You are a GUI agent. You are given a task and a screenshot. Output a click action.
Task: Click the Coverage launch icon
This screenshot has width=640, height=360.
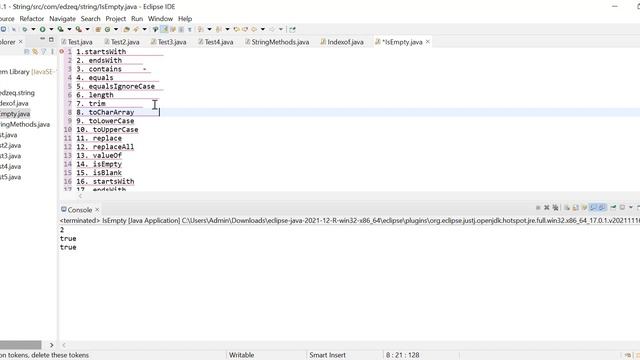coord(60,29)
